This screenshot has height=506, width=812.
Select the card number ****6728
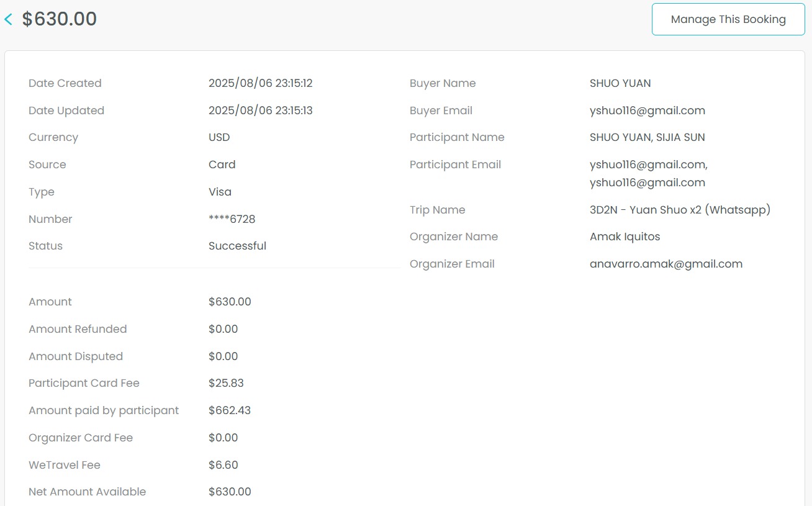232,219
